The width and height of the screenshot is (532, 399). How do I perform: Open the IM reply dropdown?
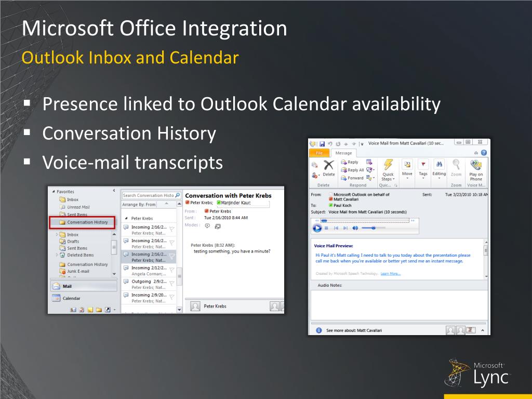(370, 170)
